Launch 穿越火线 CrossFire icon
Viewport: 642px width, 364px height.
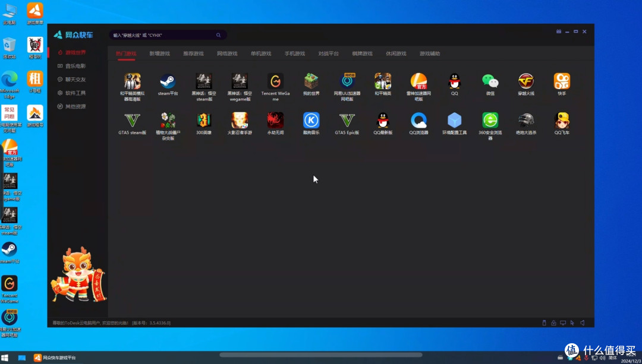point(526,81)
